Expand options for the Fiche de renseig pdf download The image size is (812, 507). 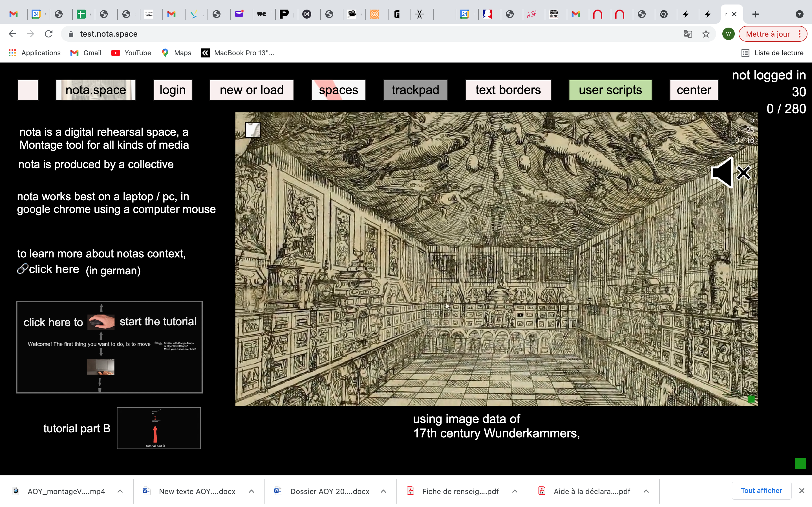(514, 491)
